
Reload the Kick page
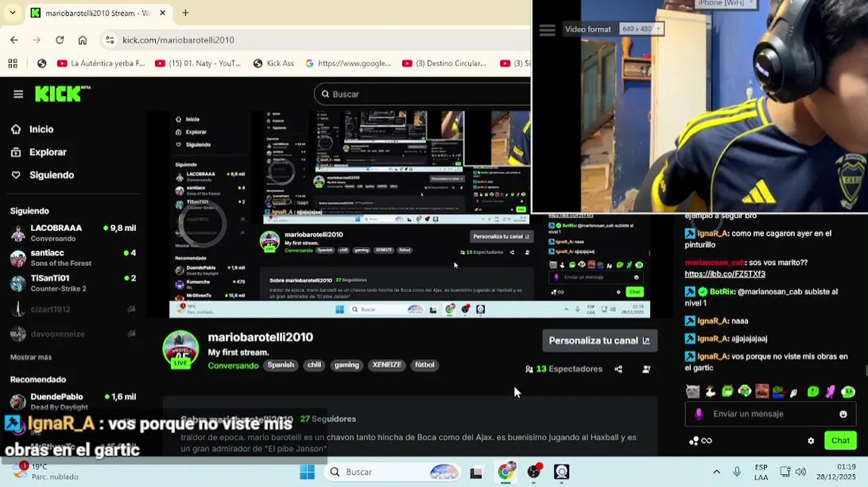[59, 40]
